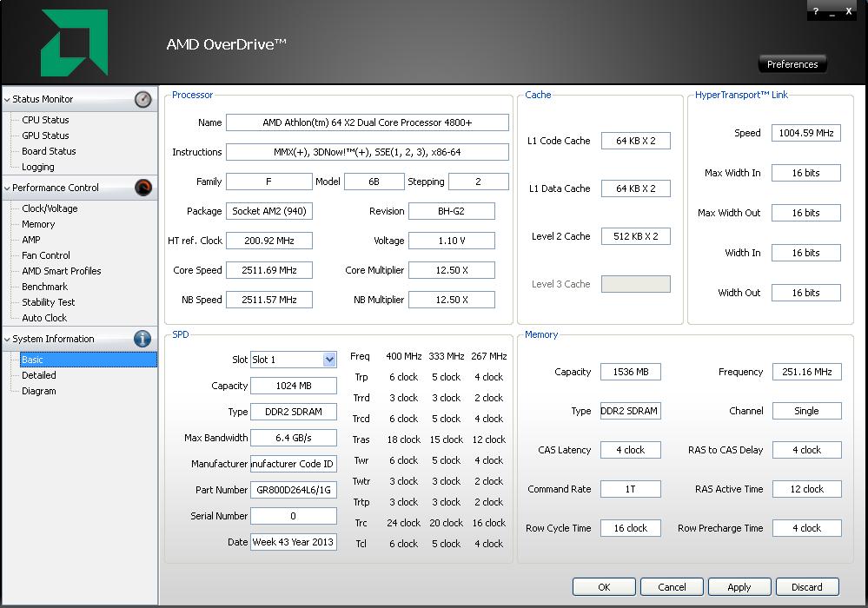Image resolution: width=868 pixels, height=608 pixels.
Task: Select Basic system information
Action: pyautogui.click(x=88, y=360)
